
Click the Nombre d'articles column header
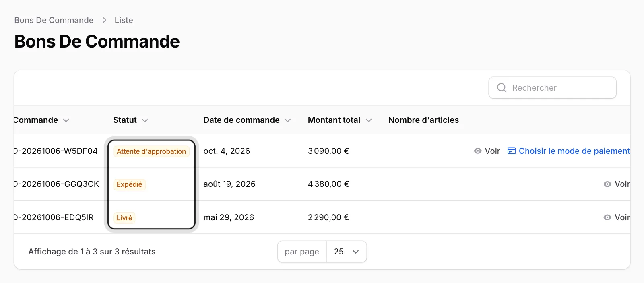tap(423, 120)
